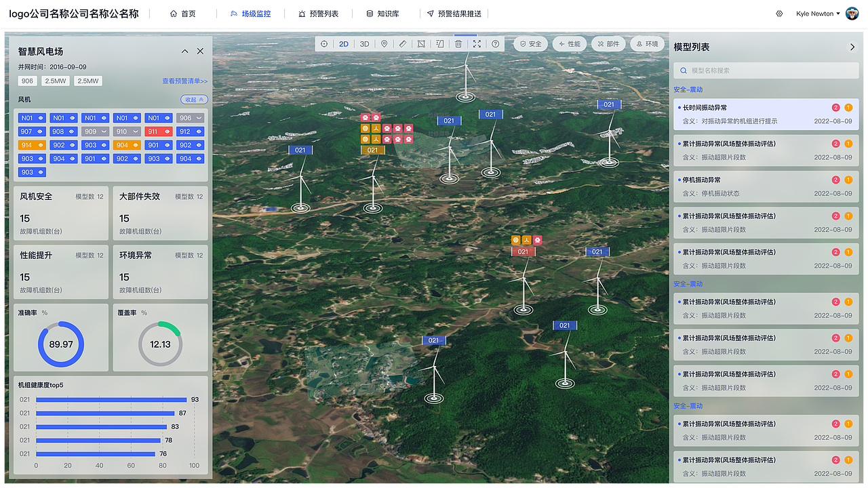Click the red alarm icon above red 021 flag

(x=537, y=240)
